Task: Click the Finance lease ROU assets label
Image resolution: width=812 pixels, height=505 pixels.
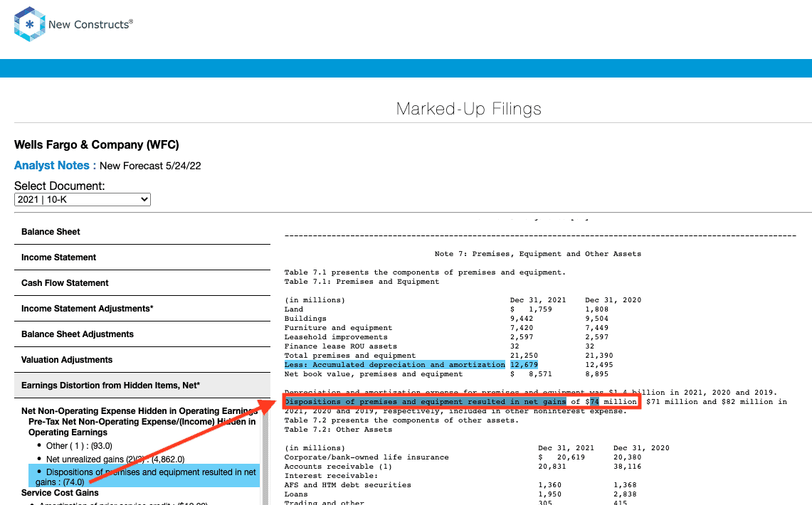Action: pos(340,346)
